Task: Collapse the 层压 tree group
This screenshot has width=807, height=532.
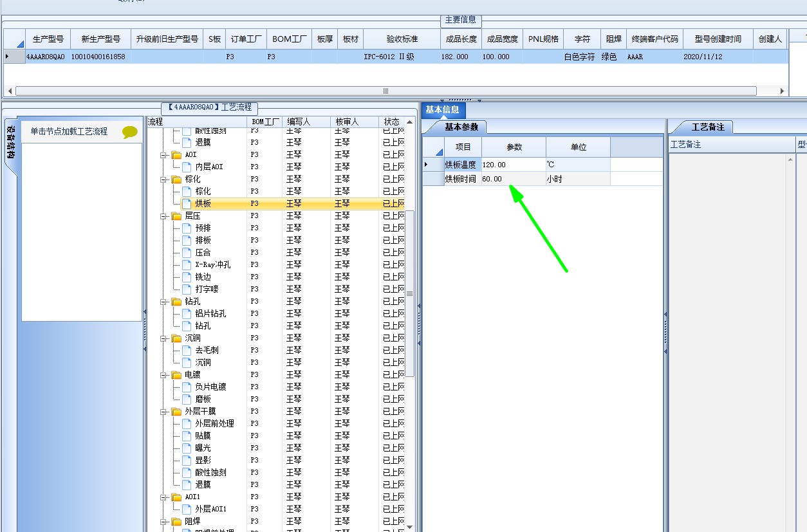Action: [163, 216]
